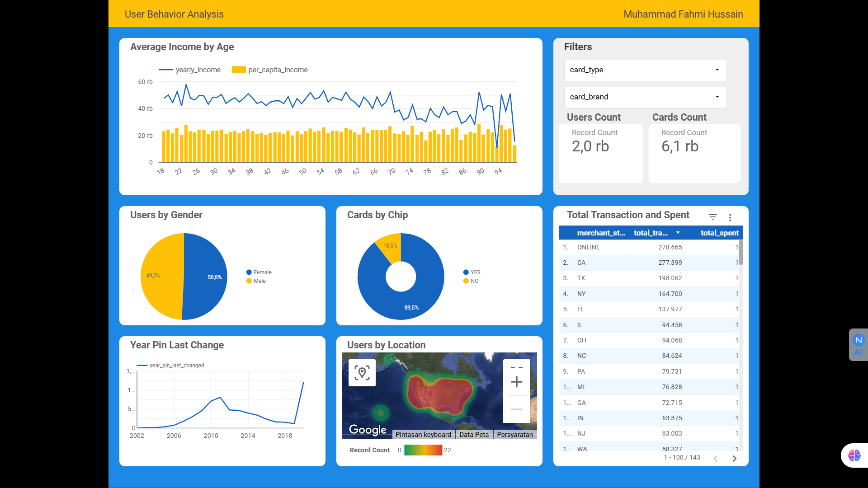The width and height of the screenshot is (868, 488).
Task: Click previous page arrow in the table
Action: (x=716, y=458)
